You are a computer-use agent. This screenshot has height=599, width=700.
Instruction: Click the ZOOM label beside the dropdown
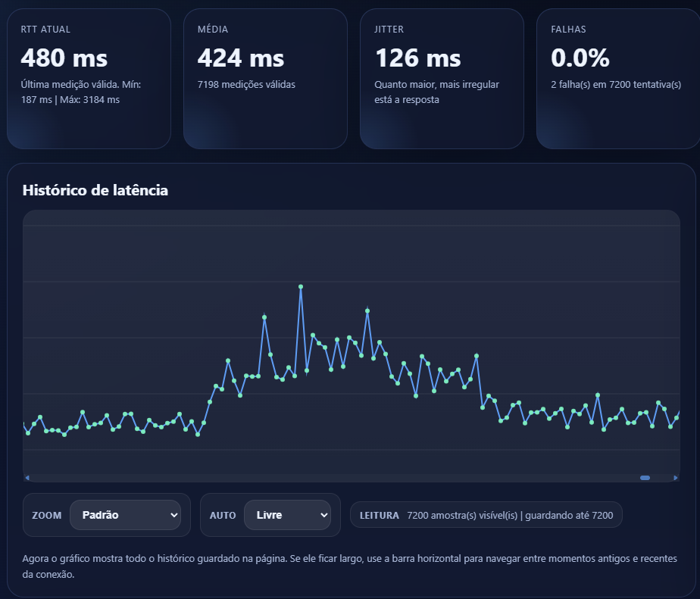[47, 515]
